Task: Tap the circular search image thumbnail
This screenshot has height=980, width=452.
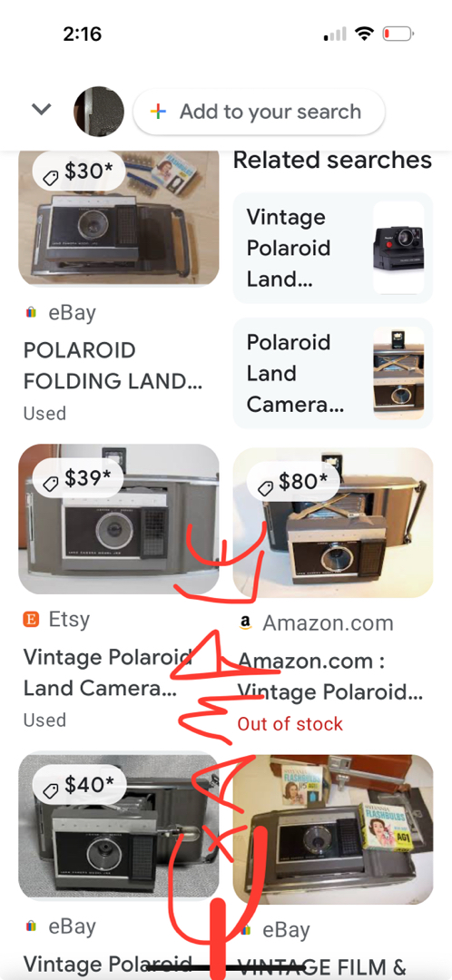Action: click(x=99, y=112)
